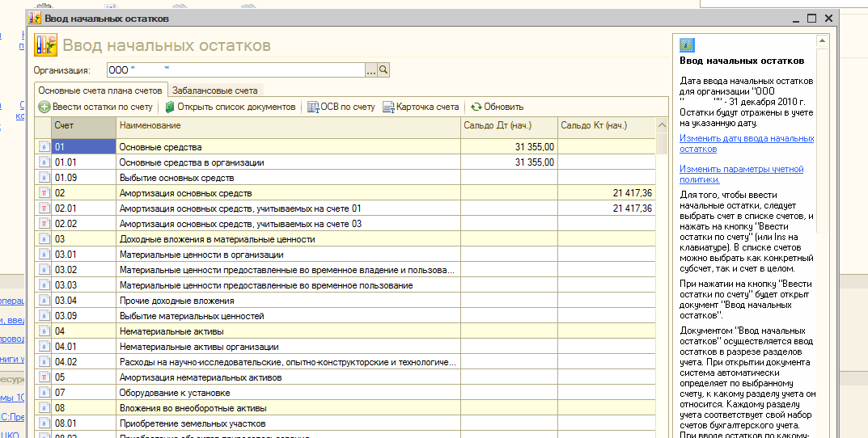
Task: Click the accounts table scrollbar up arrow
Action: click(x=662, y=126)
